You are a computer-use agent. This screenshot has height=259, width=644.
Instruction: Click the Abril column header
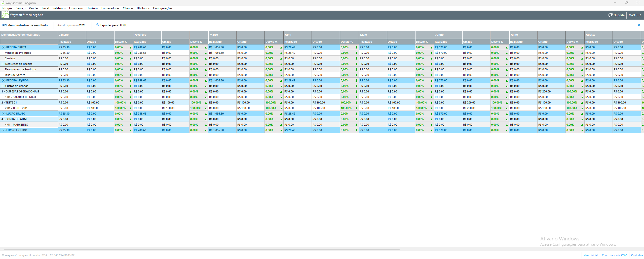click(297, 35)
